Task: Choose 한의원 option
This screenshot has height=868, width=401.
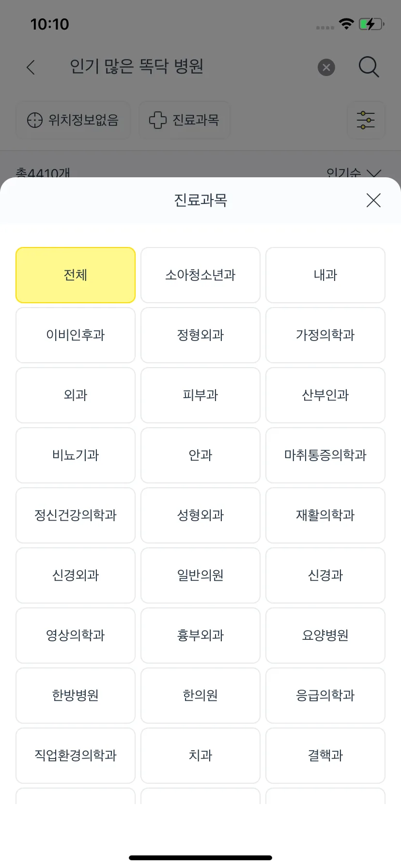Action: click(200, 696)
